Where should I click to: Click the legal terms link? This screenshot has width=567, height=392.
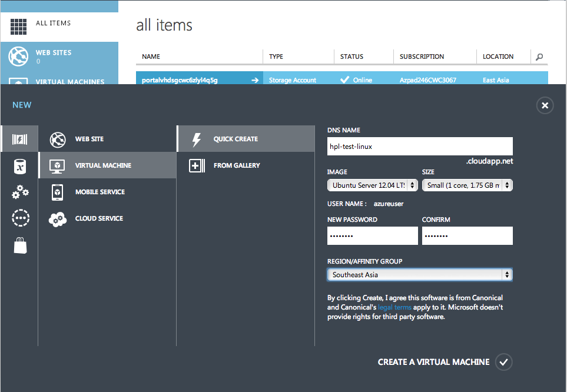click(394, 307)
